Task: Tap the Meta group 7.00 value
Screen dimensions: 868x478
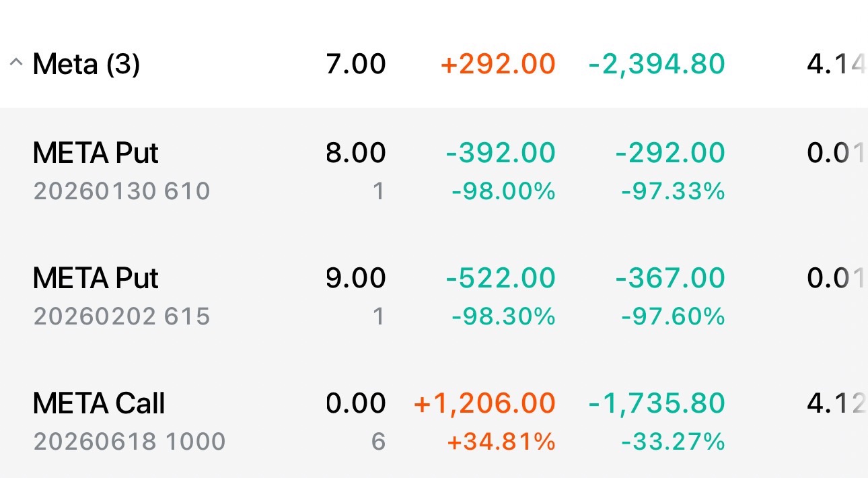Action: 356,65
